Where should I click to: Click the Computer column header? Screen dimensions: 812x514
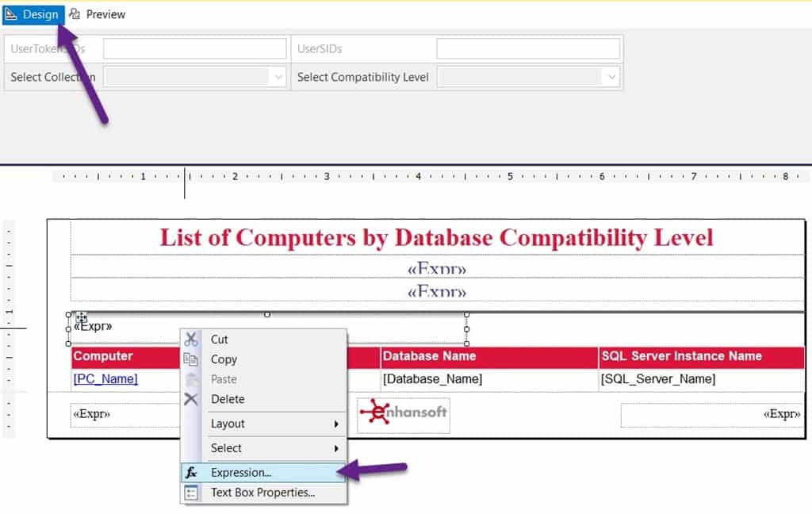pos(125,356)
